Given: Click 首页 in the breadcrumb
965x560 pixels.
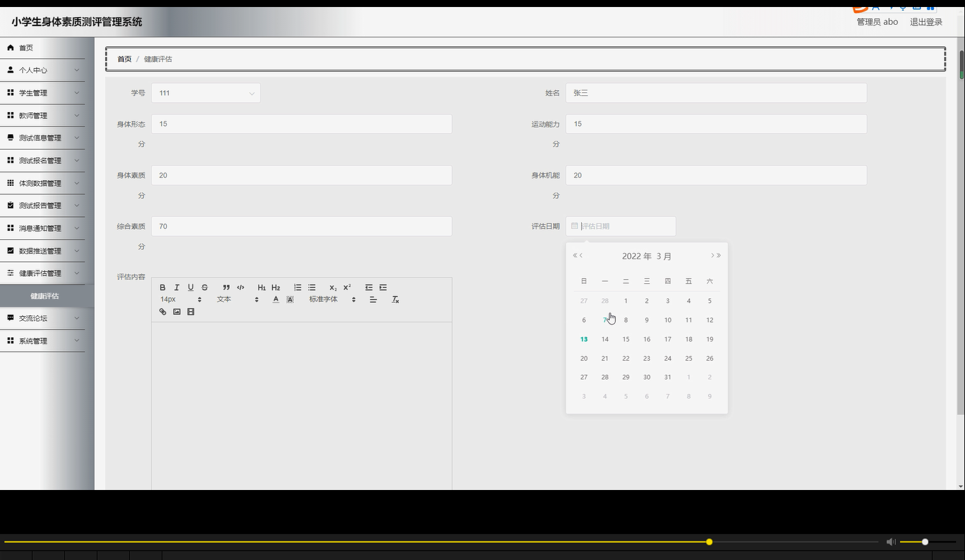Looking at the screenshot, I should 124,59.
